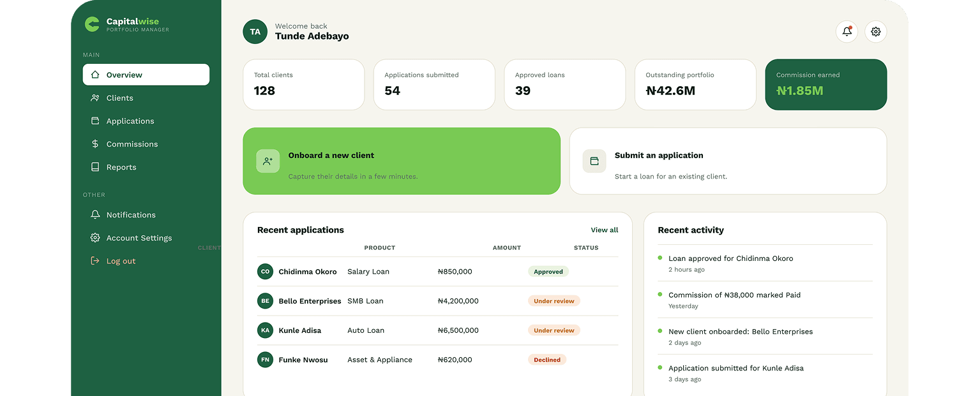Open the Applications submitted stat card
Image resolution: width=980 pixels, height=396 pixels.
[x=434, y=85]
